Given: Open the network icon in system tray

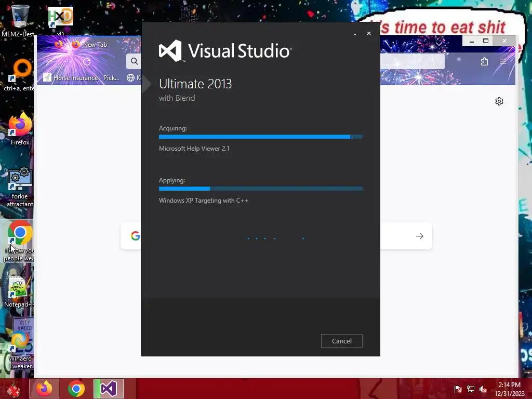Looking at the screenshot, I should click(471, 389).
